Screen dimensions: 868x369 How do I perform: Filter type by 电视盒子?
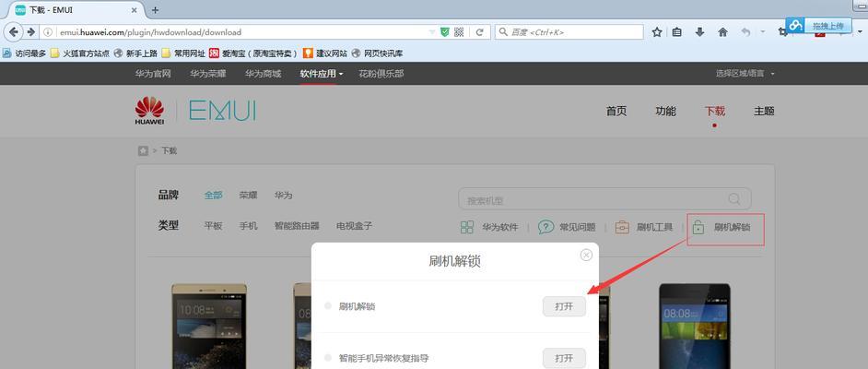[354, 226]
